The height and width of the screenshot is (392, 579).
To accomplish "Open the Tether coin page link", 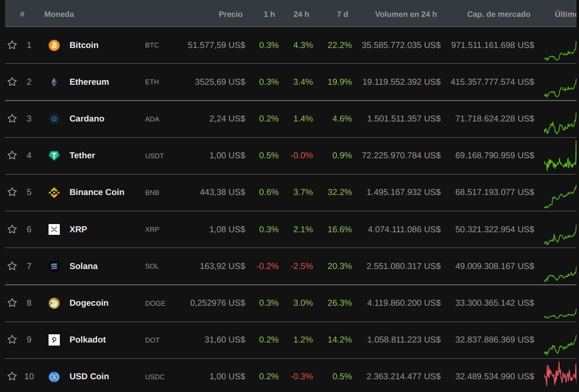I will pos(82,155).
